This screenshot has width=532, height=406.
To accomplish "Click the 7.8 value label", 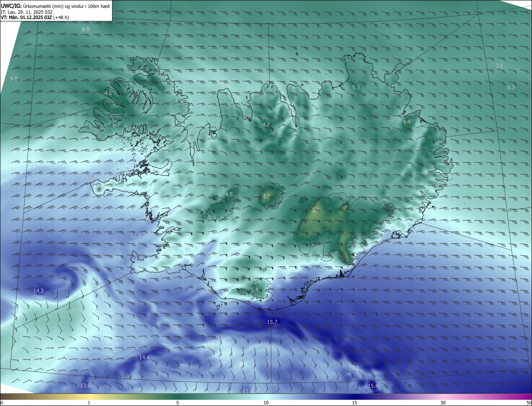I will (x=71, y=311).
